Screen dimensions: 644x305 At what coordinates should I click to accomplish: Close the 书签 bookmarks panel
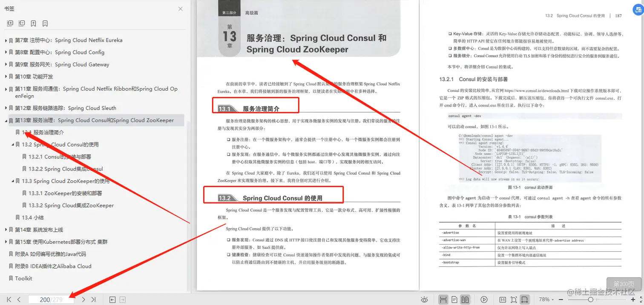tap(181, 9)
